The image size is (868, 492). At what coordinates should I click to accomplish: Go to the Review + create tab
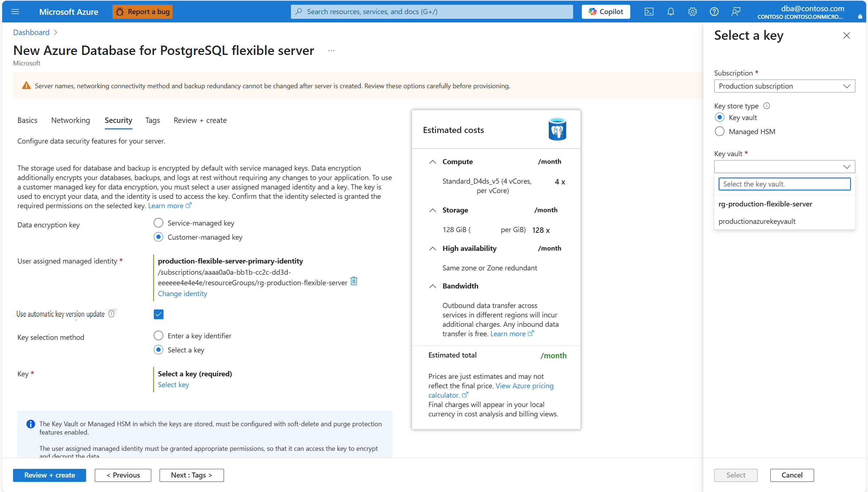pyautogui.click(x=200, y=120)
